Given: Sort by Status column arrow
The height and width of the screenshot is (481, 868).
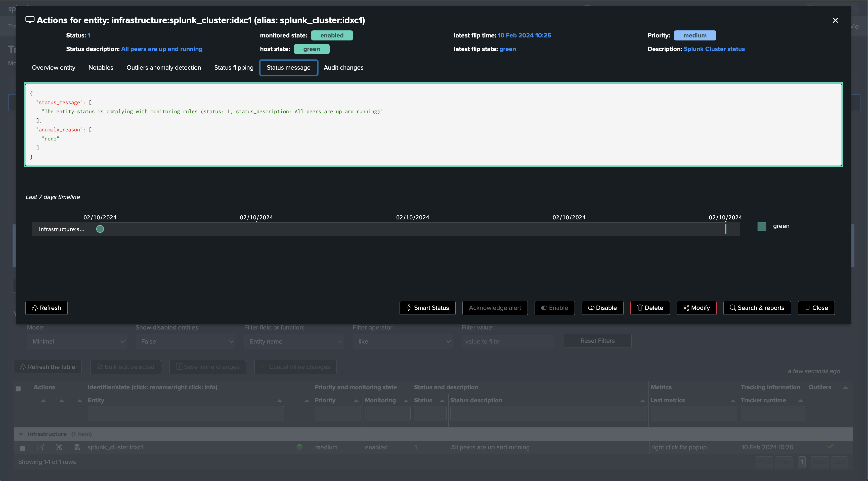Looking at the screenshot, I should pos(443,401).
